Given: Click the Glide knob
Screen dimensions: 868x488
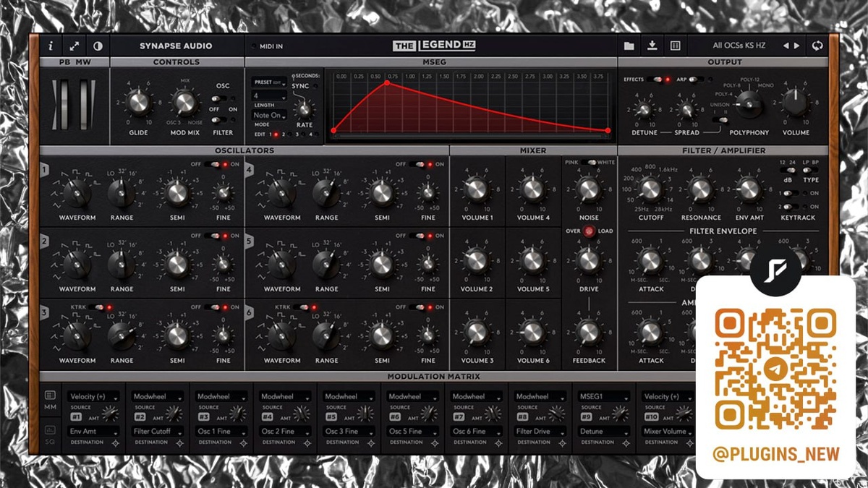Looking at the screenshot, I should pos(137,103).
